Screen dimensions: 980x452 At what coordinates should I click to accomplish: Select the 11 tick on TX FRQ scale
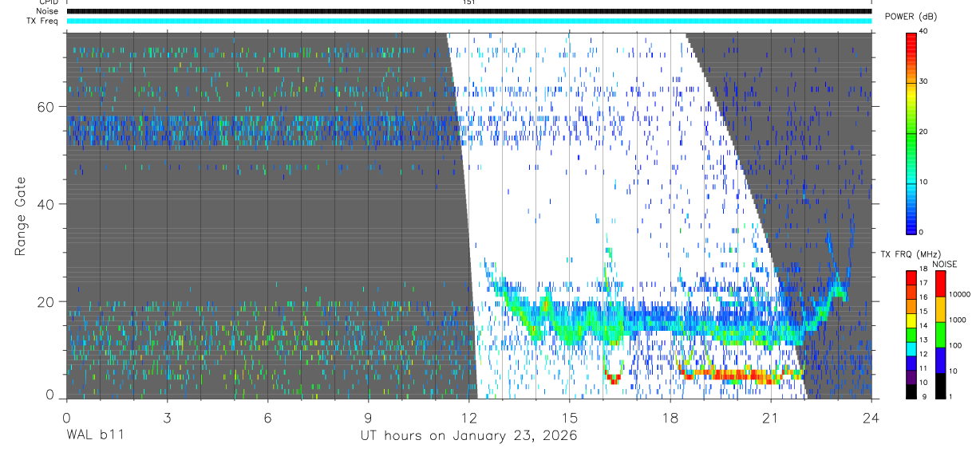[923, 368]
